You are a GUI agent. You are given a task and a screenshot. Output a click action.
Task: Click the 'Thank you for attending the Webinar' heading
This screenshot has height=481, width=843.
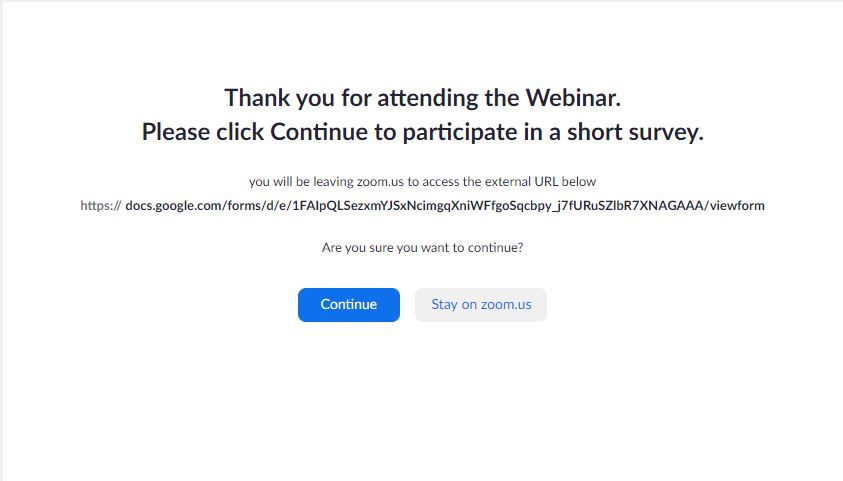423,98
